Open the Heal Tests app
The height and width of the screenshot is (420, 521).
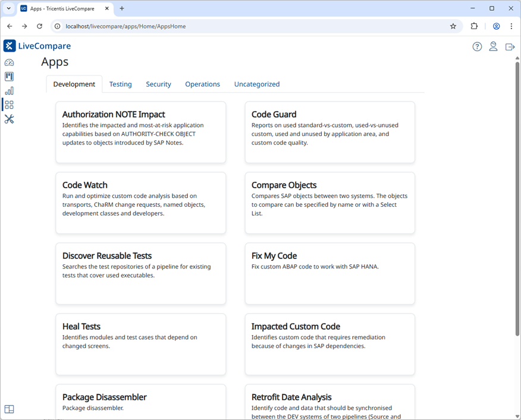[141, 345]
